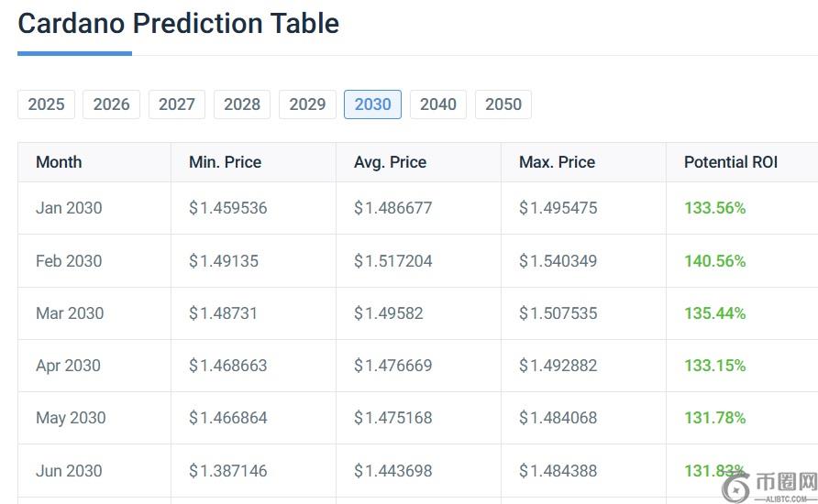
Task: Click the Jan 2030 row label
Action: [x=69, y=208]
